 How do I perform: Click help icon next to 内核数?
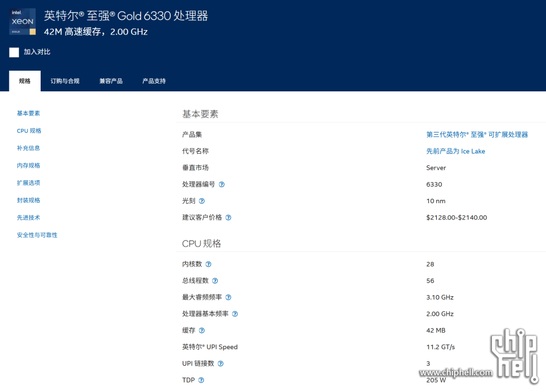click(208, 264)
